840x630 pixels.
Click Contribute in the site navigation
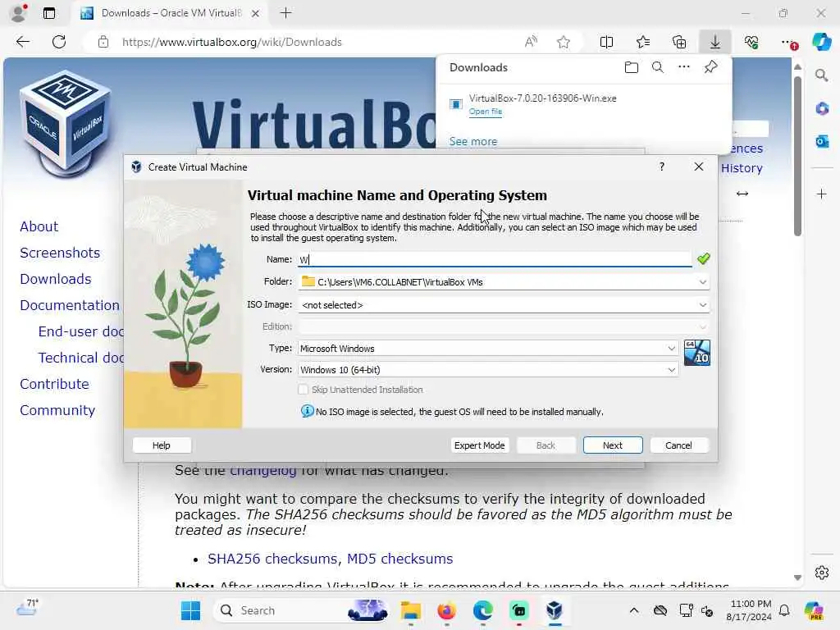coord(55,384)
